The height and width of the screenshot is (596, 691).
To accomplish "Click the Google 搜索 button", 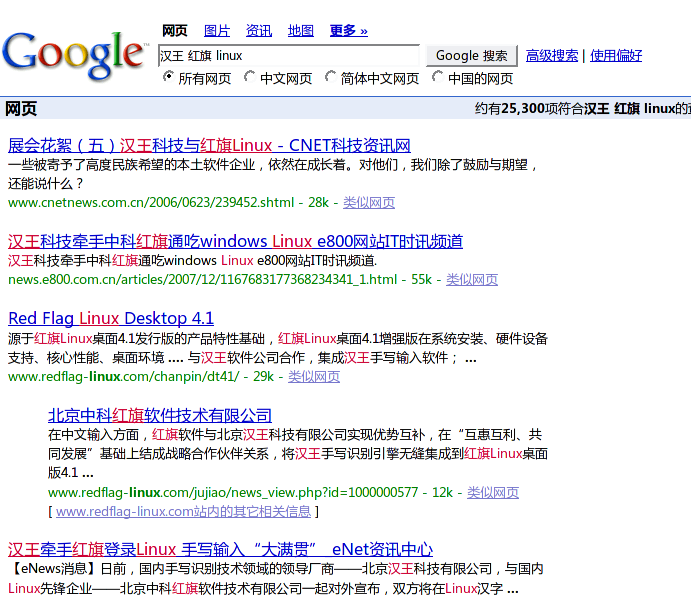I will pos(472,56).
